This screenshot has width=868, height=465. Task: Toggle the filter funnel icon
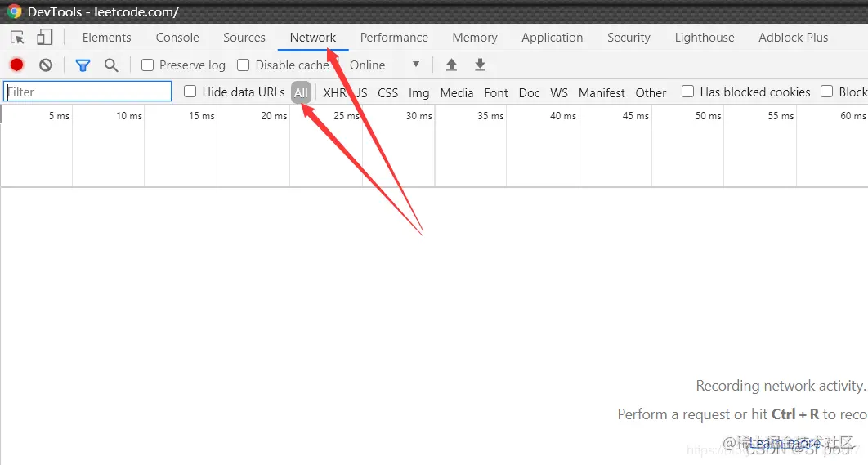[x=83, y=65]
